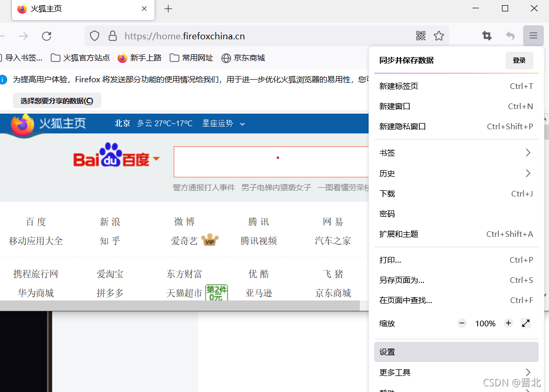Open a new tab with plus button
549x392 pixels.
pos(168,9)
